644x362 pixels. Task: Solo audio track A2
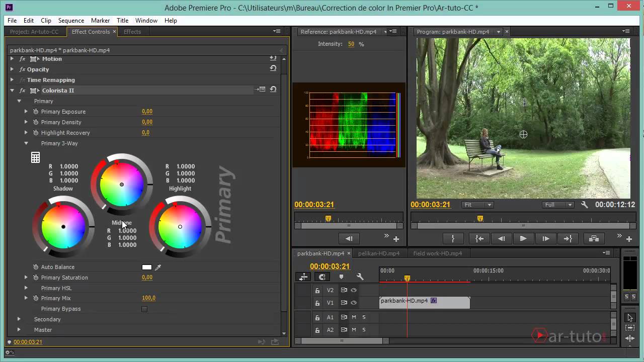point(364,330)
